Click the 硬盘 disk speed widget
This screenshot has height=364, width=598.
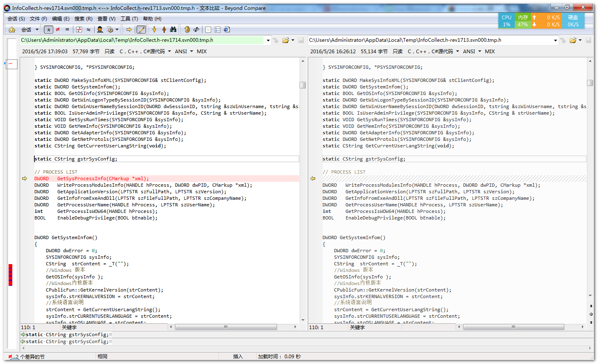point(573,21)
